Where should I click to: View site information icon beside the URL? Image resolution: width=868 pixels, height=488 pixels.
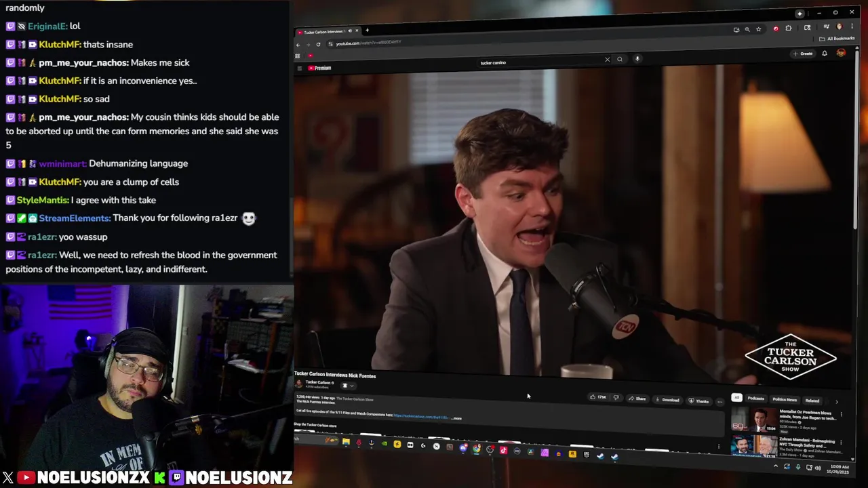330,43
